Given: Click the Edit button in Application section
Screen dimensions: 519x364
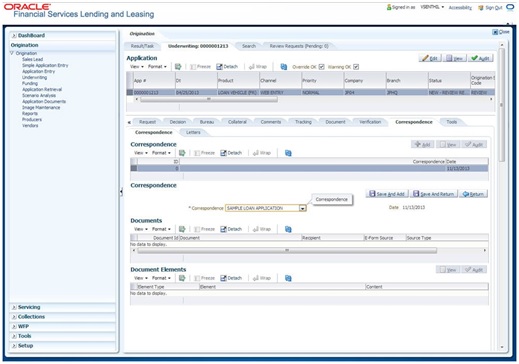Looking at the screenshot, I should click(430, 58).
